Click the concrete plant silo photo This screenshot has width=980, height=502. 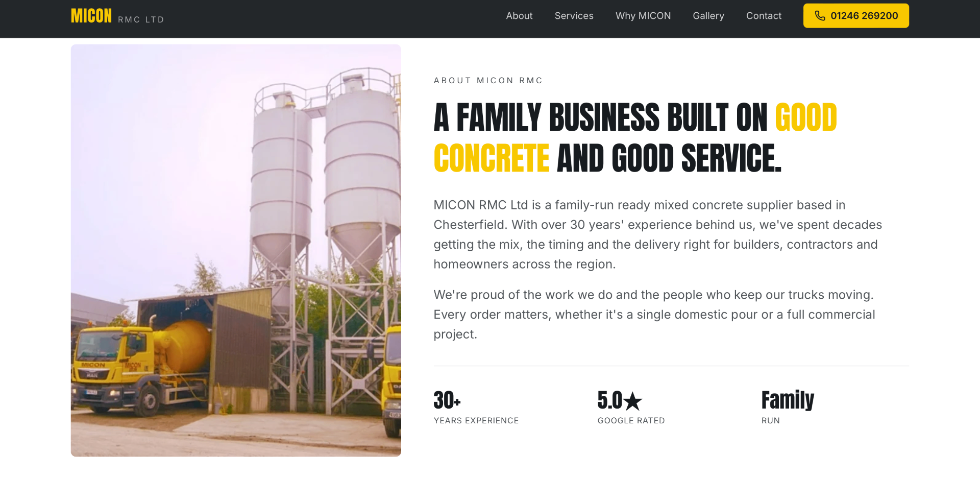(x=236, y=250)
